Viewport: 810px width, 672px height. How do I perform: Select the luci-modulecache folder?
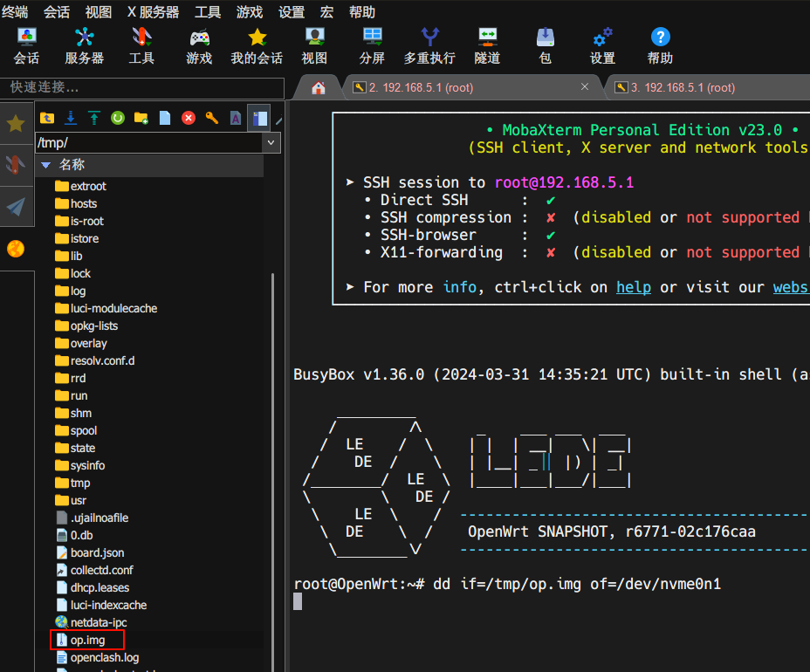click(x=113, y=308)
